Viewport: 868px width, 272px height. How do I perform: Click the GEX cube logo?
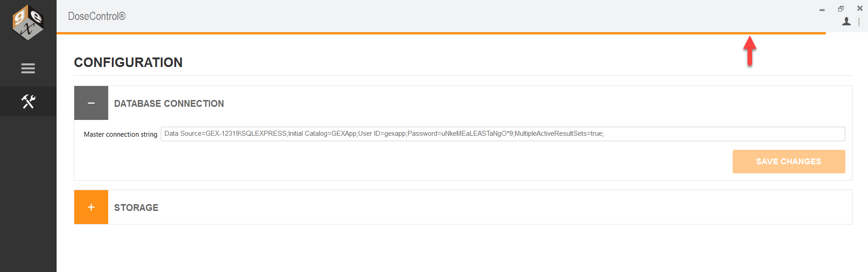click(x=28, y=23)
